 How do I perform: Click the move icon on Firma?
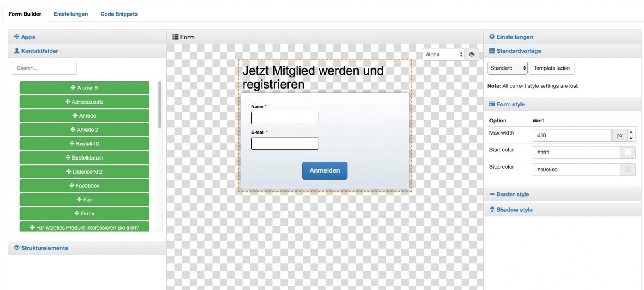click(77, 213)
